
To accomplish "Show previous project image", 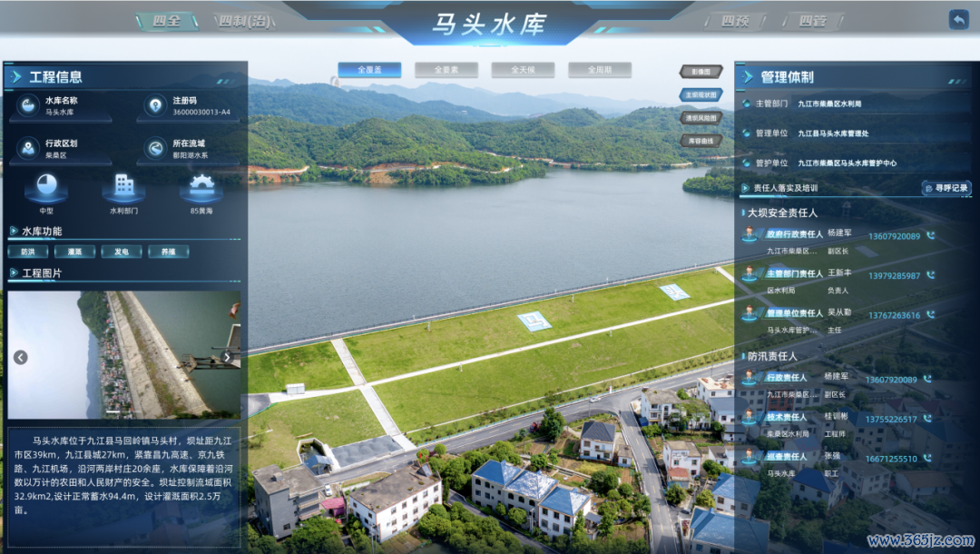I will click(21, 357).
